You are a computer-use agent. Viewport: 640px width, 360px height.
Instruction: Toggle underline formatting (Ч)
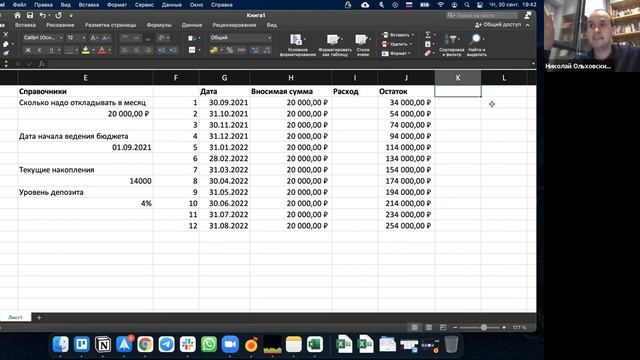pos(51,50)
